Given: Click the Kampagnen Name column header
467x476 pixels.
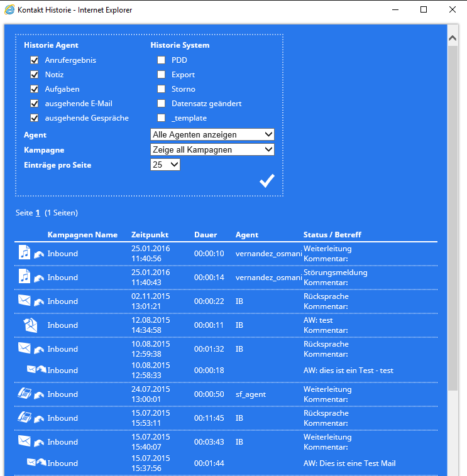Looking at the screenshot, I should coord(82,235).
